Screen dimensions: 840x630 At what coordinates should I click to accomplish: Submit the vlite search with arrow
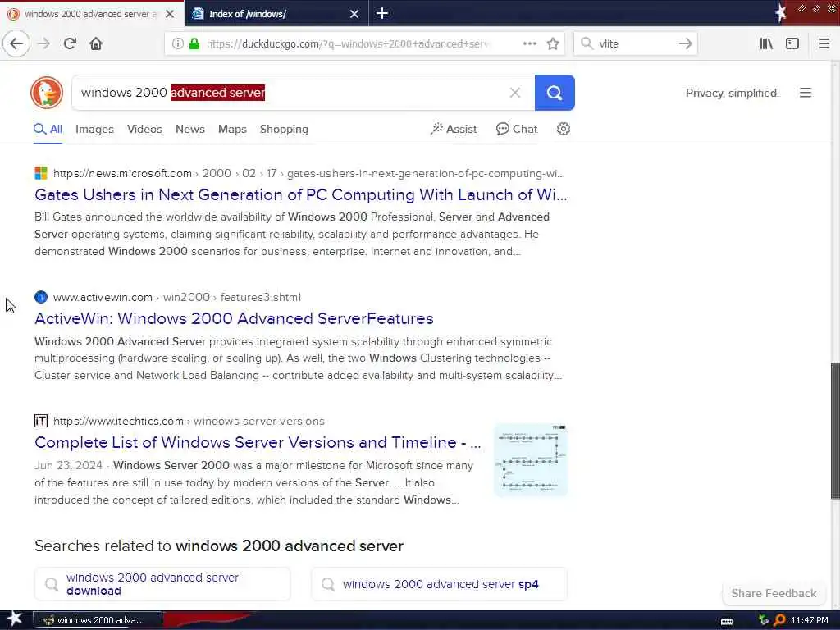coord(685,43)
